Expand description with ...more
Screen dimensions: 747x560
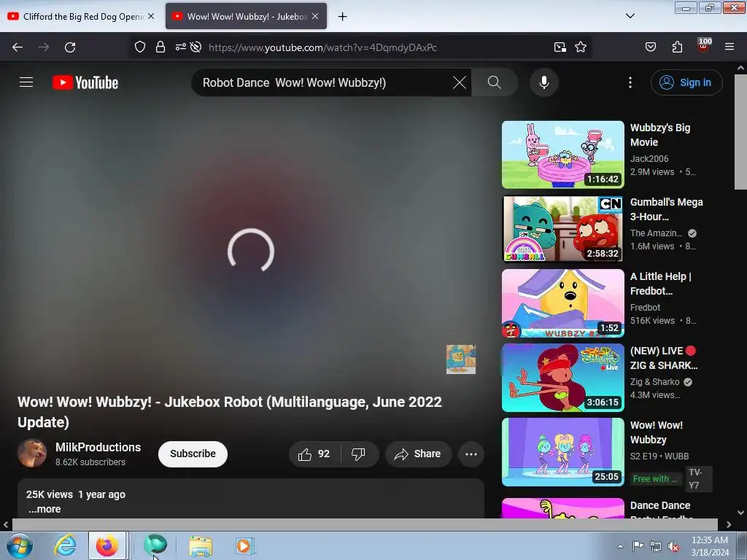pyautogui.click(x=44, y=509)
